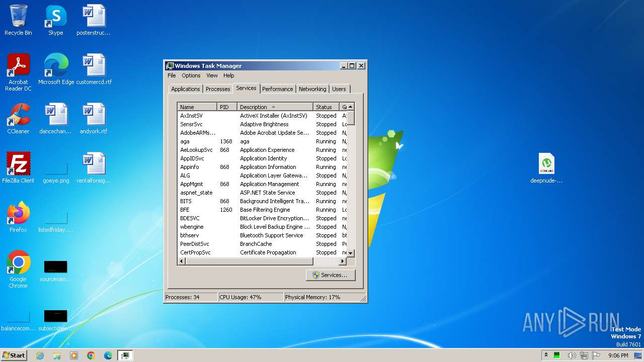This screenshot has width=644, height=362.
Task: Click the taskbar clock showing 9:06 PM
Action: pos(618,355)
